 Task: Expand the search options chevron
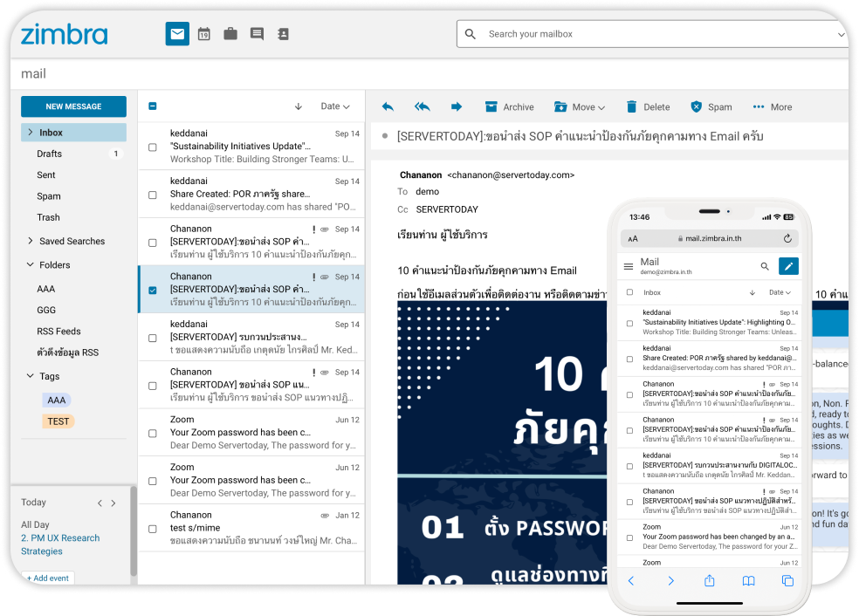842,35
